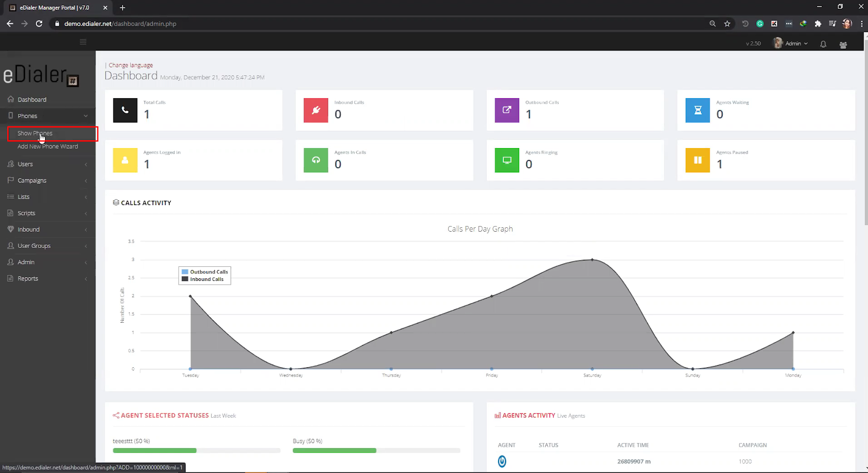
Task: Expand the Scripts sidebar menu
Action: (x=48, y=213)
